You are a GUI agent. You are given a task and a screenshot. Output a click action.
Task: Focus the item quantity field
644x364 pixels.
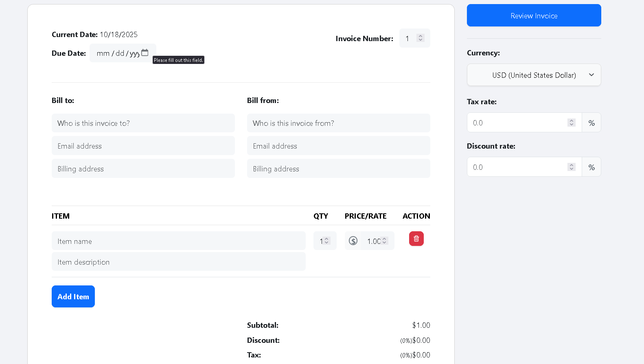tap(324, 241)
